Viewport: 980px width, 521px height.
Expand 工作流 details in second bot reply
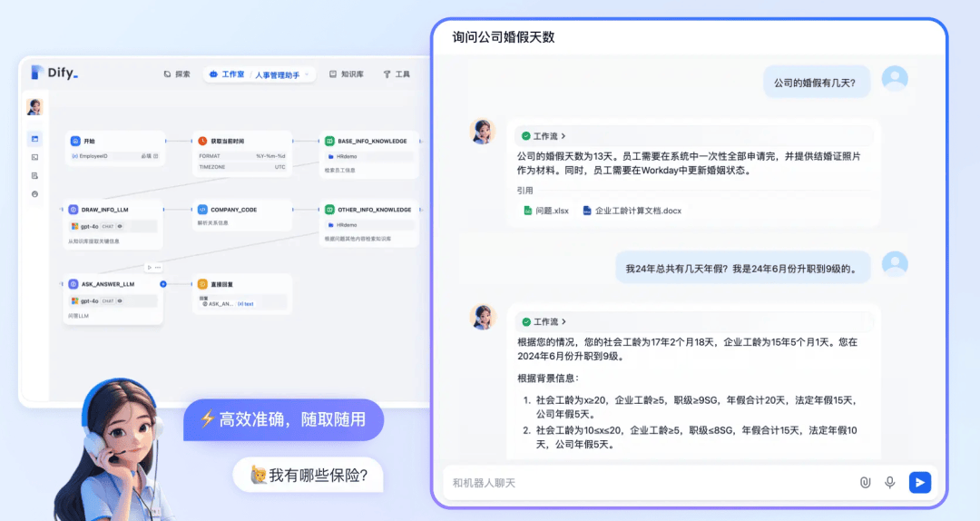(544, 321)
